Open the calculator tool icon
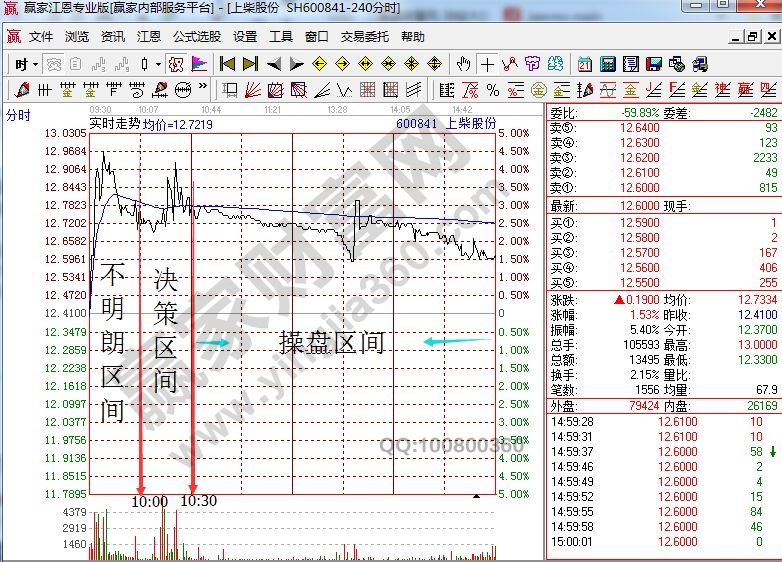The image size is (782, 562). coord(607,64)
